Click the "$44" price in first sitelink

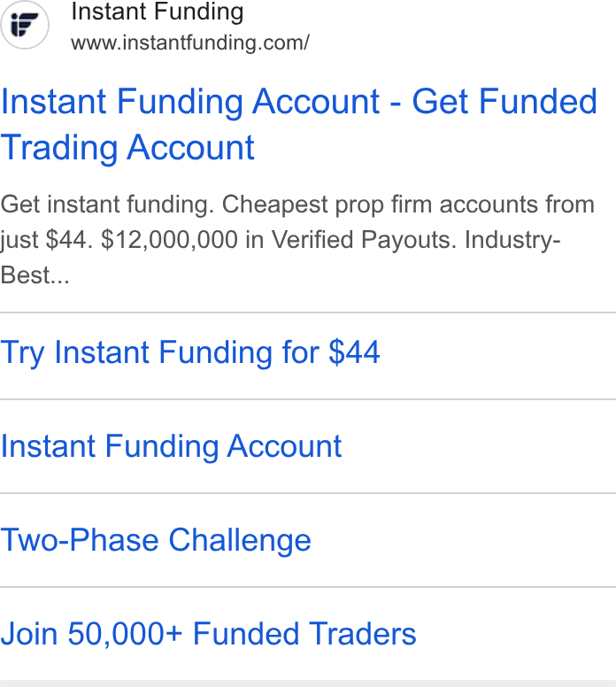(x=354, y=352)
